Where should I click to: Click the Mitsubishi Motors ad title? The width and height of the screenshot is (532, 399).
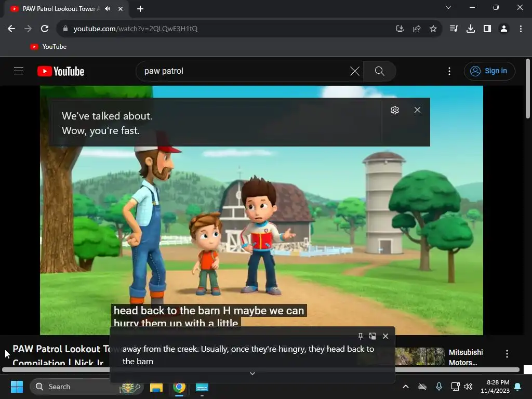coord(465,357)
